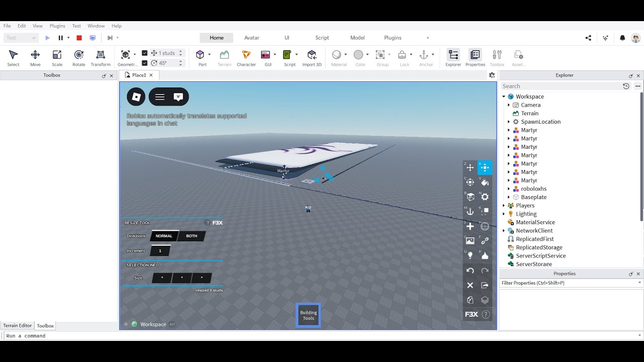The width and height of the screenshot is (644, 362).
Task: Open the Terrain Editor tab
Action: (18, 326)
